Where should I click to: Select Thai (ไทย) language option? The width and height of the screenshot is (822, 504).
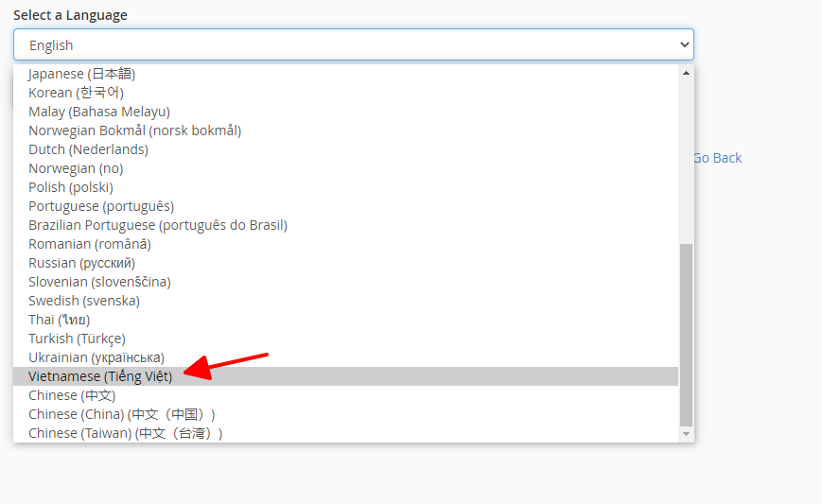[x=59, y=320]
